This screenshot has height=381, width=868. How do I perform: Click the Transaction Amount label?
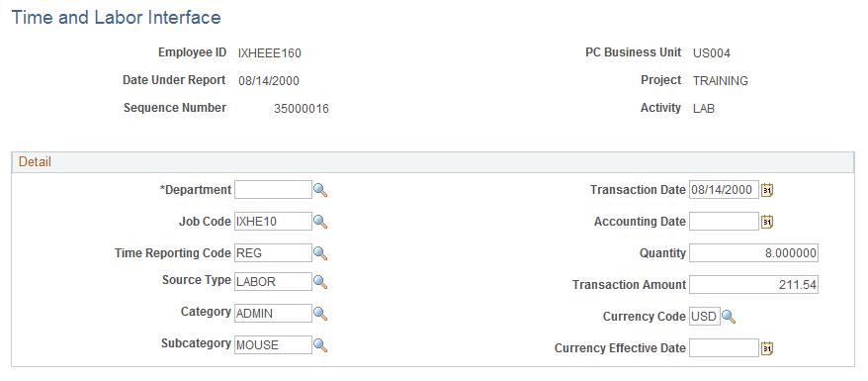[x=629, y=285]
